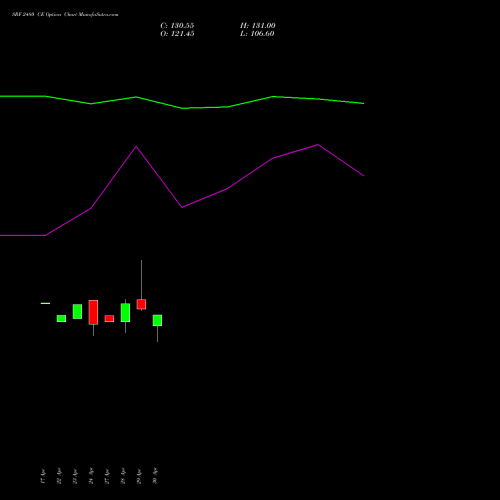This screenshot has height=500, width=500.
Task: Select the tall red candle with a lower wick
Action: click(x=93, y=312)
